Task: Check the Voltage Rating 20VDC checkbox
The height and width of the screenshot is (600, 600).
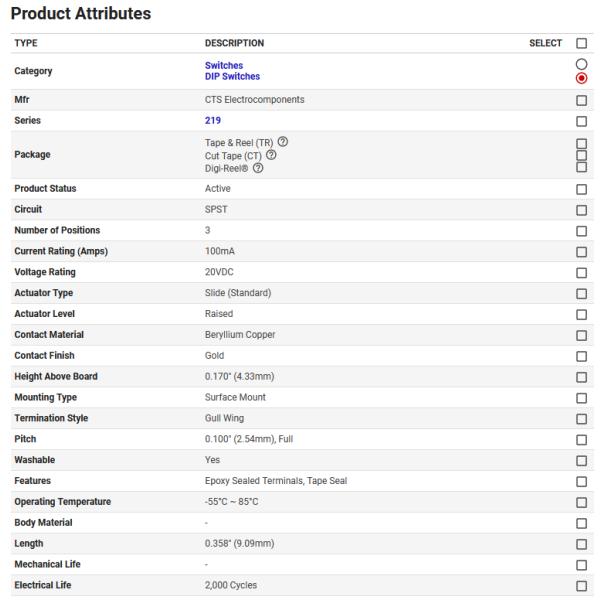Action: 581,272
